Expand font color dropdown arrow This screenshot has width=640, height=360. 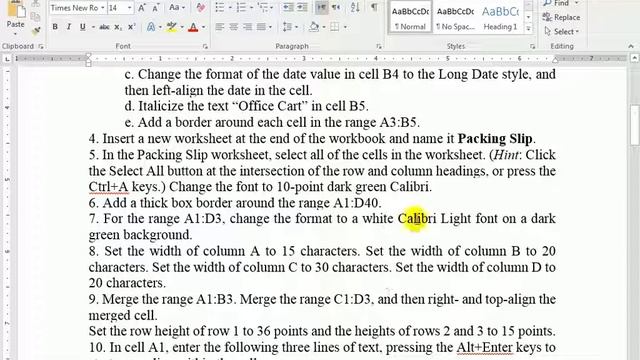click(x=203, y=27)
